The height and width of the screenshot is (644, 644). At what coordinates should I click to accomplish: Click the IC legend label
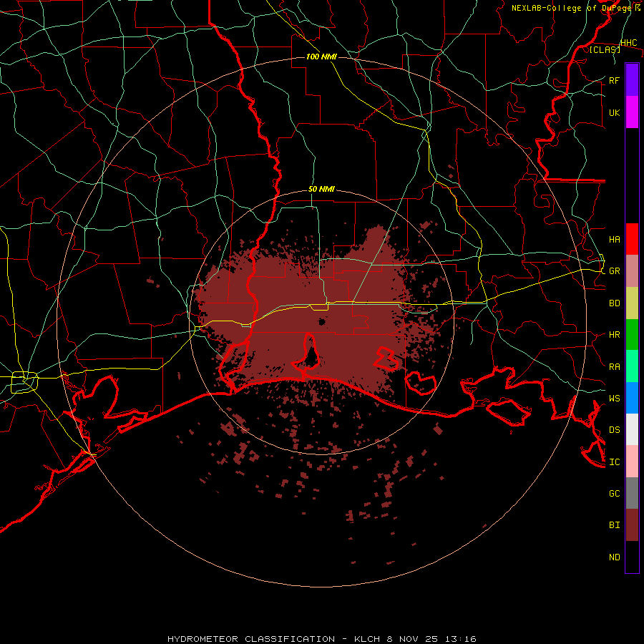[615, 462]
